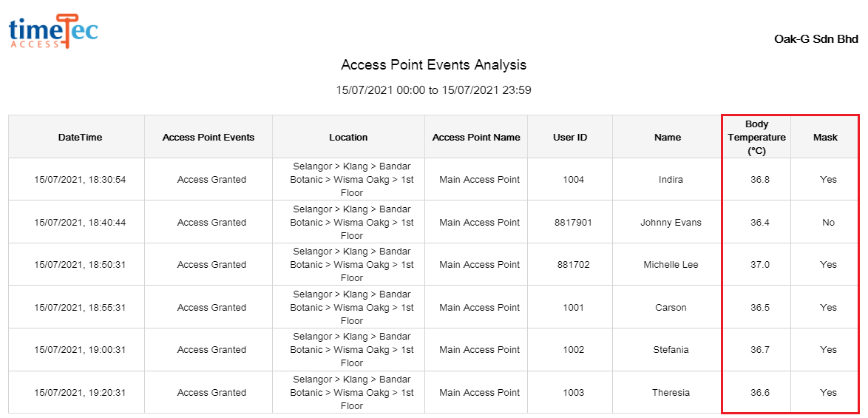This screenshot has height=418, width=868.
Task: Click the Body Temperature column header
Action: 757,137
